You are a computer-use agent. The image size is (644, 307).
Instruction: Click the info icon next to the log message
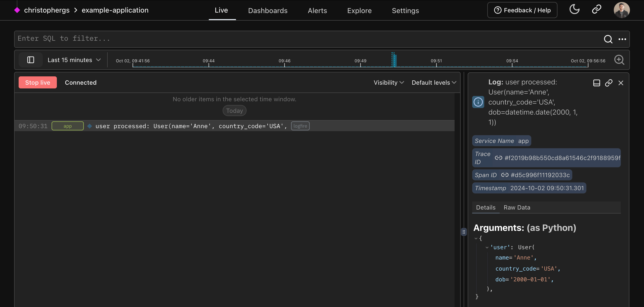[478, 102]
